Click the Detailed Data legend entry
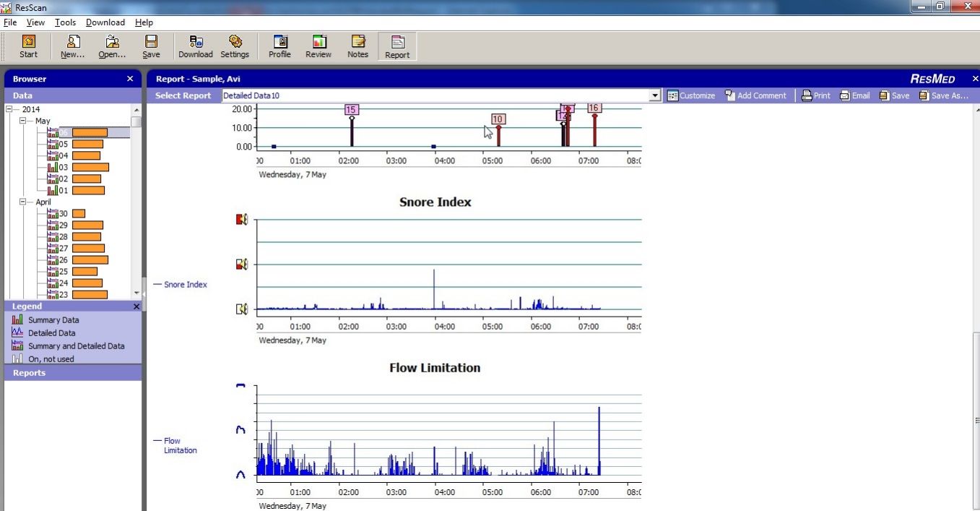The width and height of the screenshot is (980, 511). pyautogui.click(x=43, y=332)
